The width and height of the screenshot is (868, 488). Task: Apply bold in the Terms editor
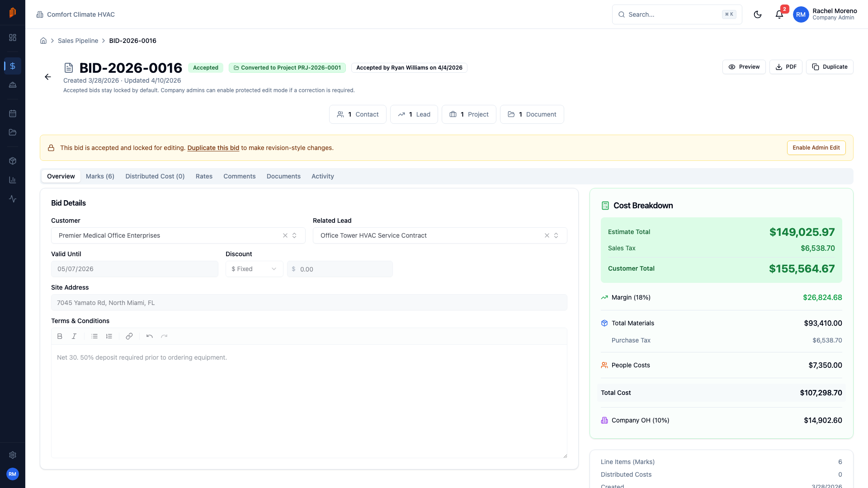tap(59, 336)
